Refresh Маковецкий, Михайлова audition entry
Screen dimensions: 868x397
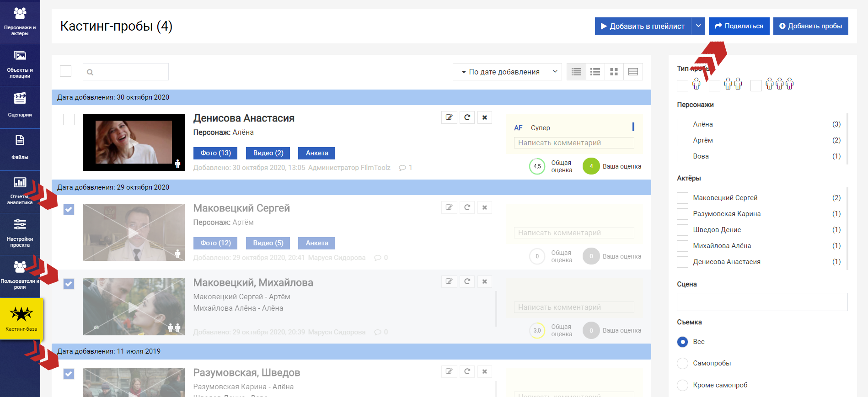pos(467,281)
